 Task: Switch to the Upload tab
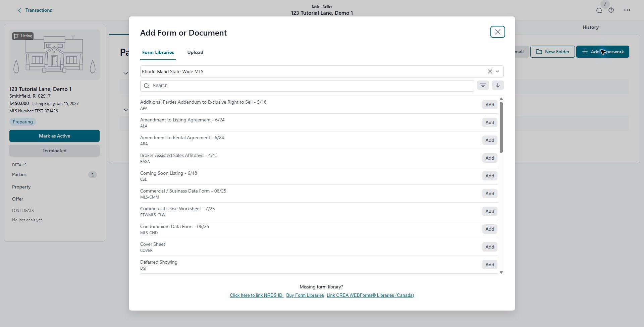click(x=195, y=52)
